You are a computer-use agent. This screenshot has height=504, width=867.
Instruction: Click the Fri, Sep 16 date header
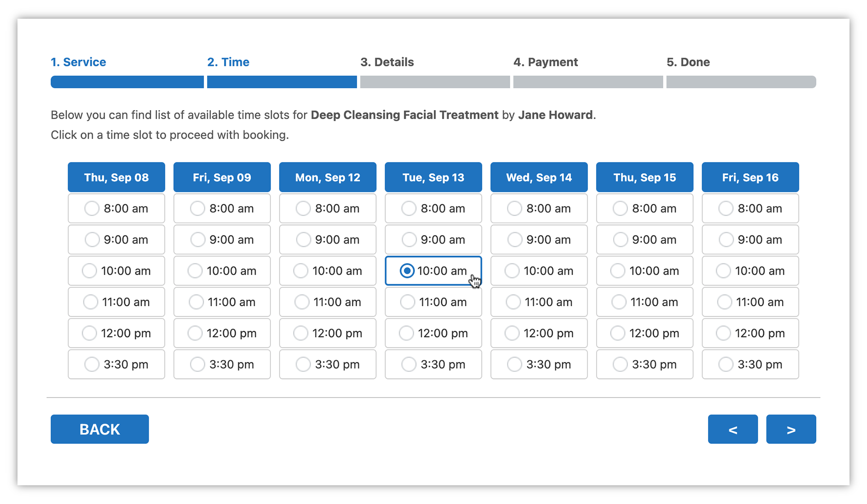pyautogui.click(x=750, y=177)
